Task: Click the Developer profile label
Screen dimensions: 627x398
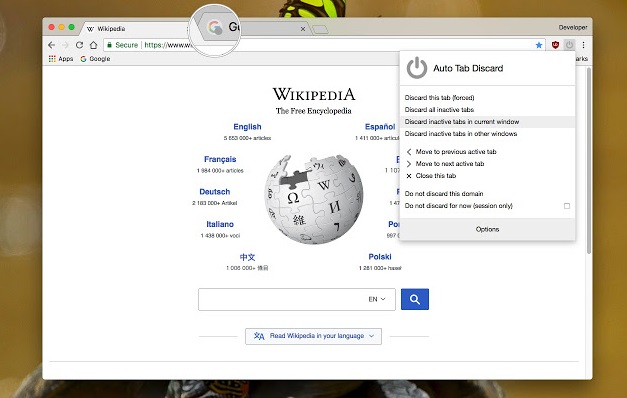Action: point(573,28)
